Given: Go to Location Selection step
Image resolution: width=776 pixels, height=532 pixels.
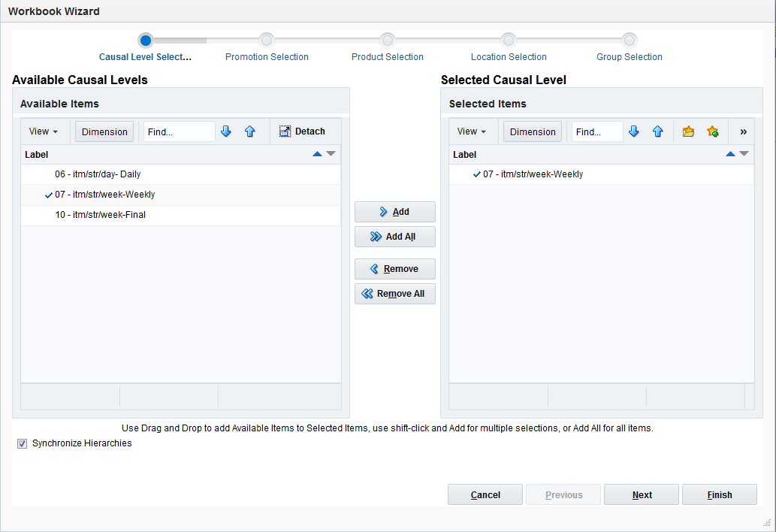Looking at the screenshot, I should pos(509,57).
